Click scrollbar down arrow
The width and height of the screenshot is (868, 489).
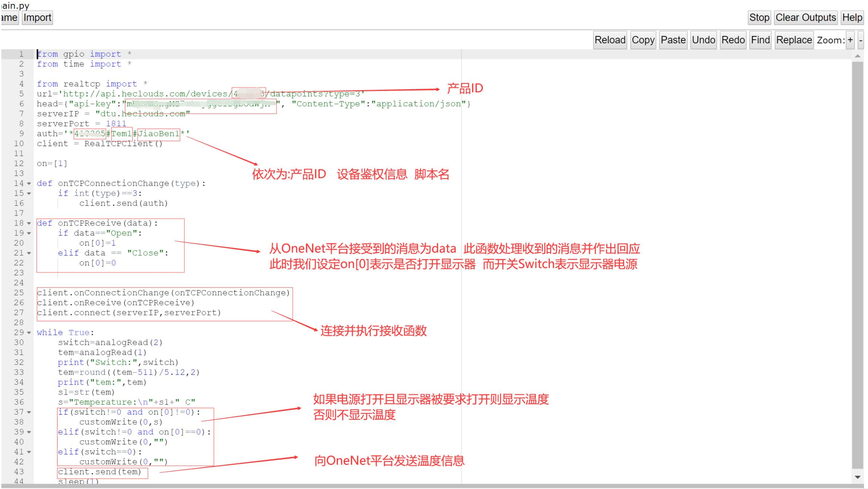click(857, 477)
